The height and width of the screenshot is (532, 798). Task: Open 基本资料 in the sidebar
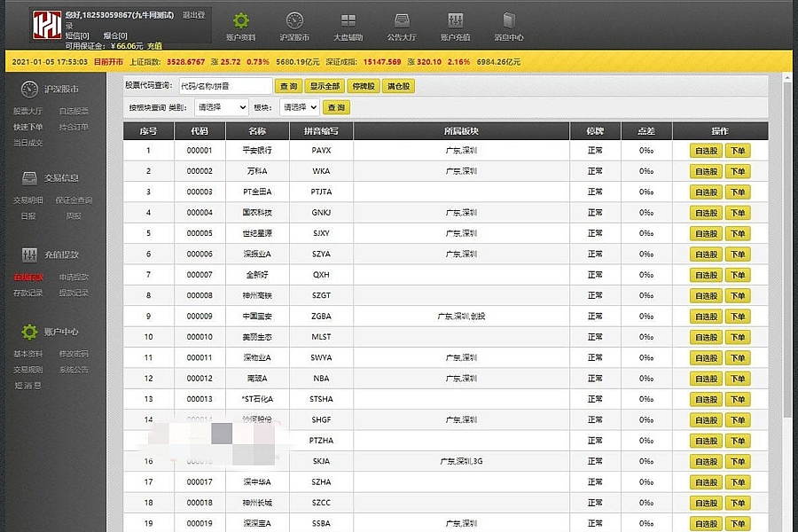tap(28, 354)
